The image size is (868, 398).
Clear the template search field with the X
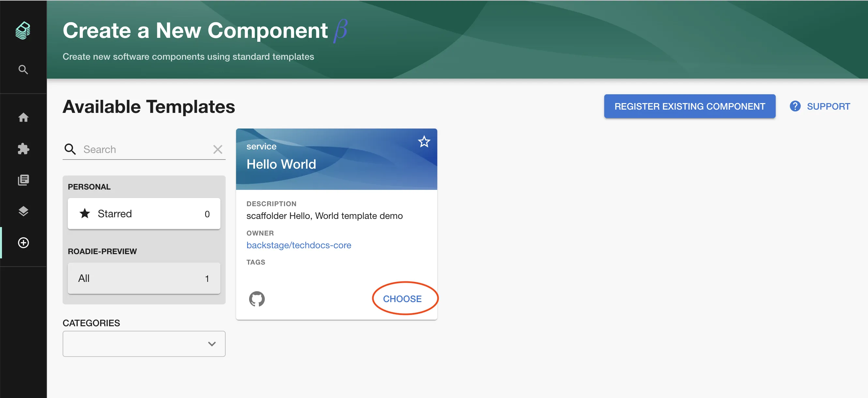tap(218, 149)
